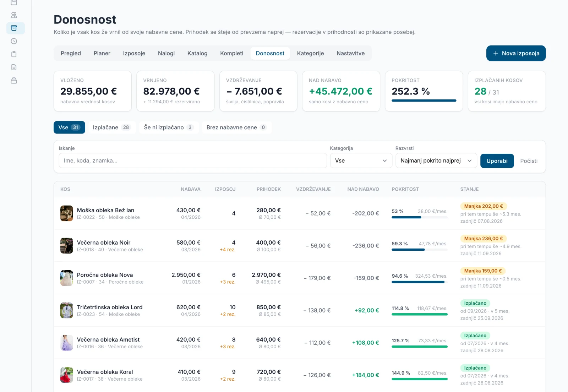The height and width of the screenshot is (392, 568).
Task: Open the document icon in the sidebar
Action: tap(14, 67)
